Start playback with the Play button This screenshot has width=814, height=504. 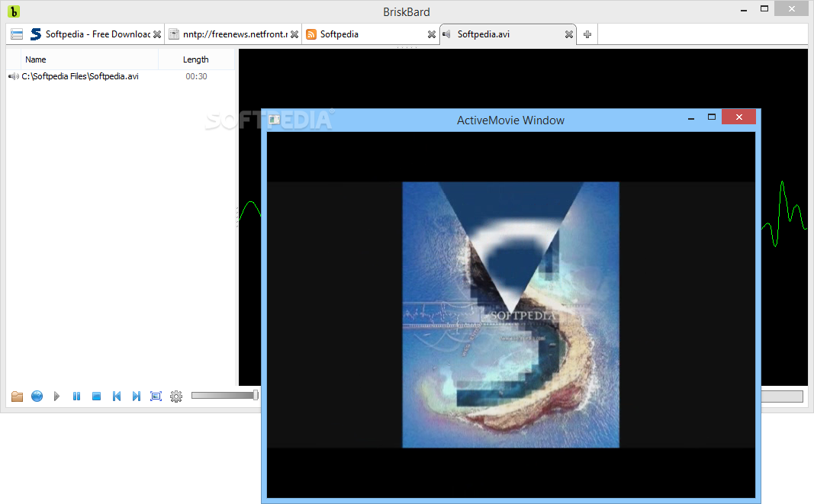point(56,396)
